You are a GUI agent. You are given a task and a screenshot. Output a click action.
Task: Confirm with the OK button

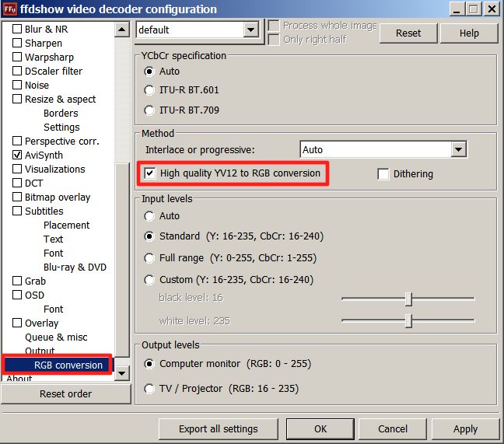(320, 429)
